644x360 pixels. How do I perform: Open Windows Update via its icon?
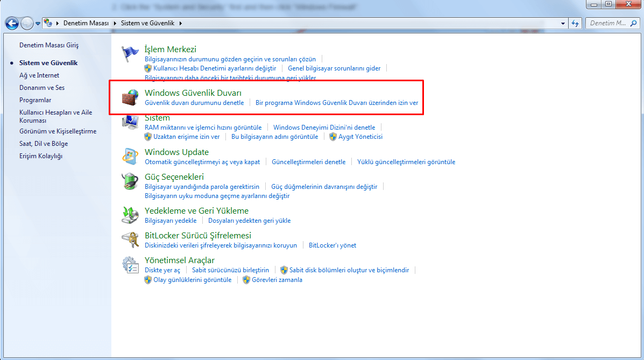pos(130,157)
